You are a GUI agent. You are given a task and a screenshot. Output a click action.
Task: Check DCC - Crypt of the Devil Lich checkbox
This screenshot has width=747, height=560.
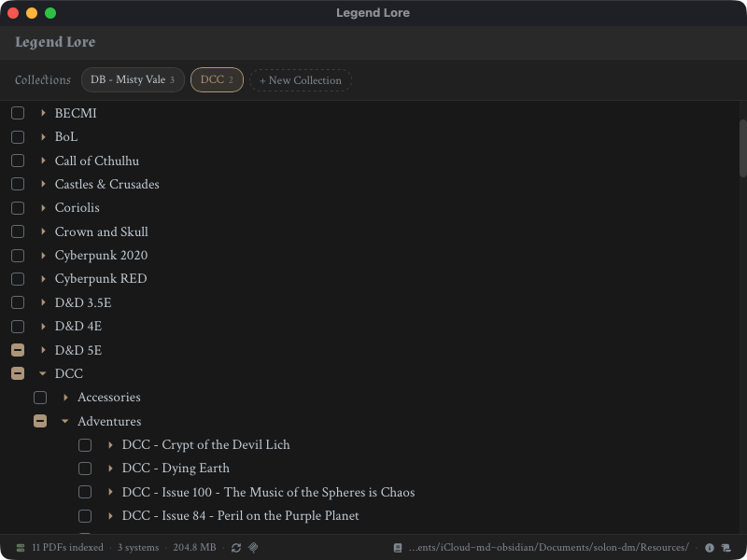click(85, 445)
